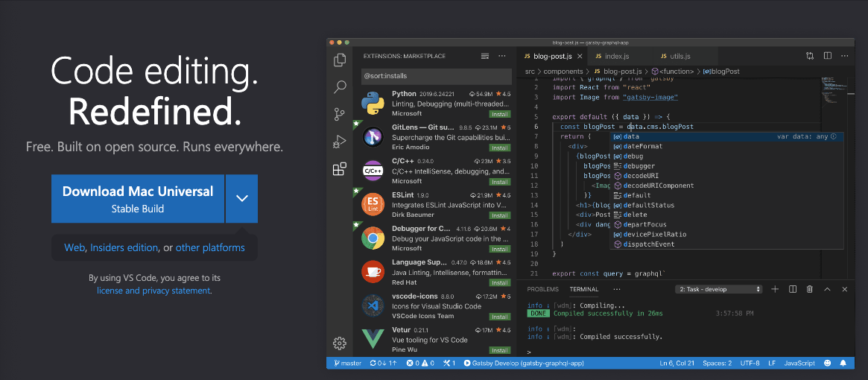This screenshot has width=868, height=380.
Task: Click the "<function>" breadcrumb segment
Action: tap(672, 72)
